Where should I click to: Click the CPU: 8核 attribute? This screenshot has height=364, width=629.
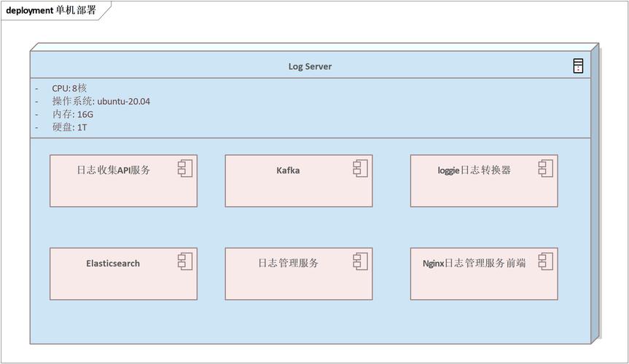click(x=69, y=88)
